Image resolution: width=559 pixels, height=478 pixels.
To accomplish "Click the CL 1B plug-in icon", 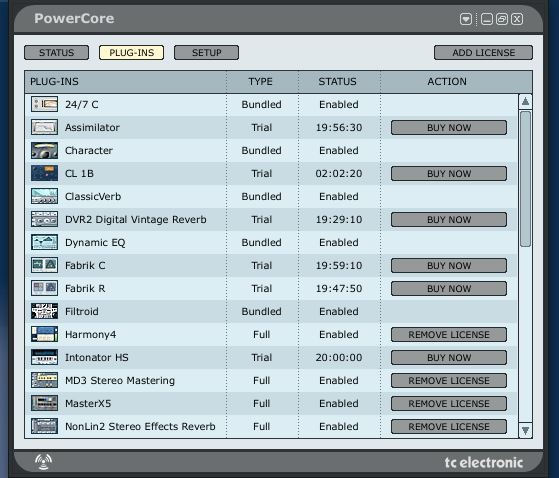I will pos(44,173).
